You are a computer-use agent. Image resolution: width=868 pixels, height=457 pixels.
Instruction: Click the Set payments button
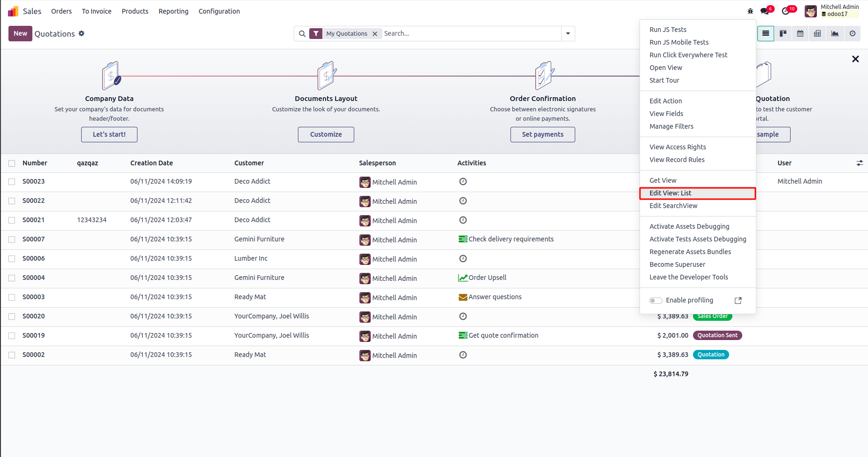click(x=542, y=134)
